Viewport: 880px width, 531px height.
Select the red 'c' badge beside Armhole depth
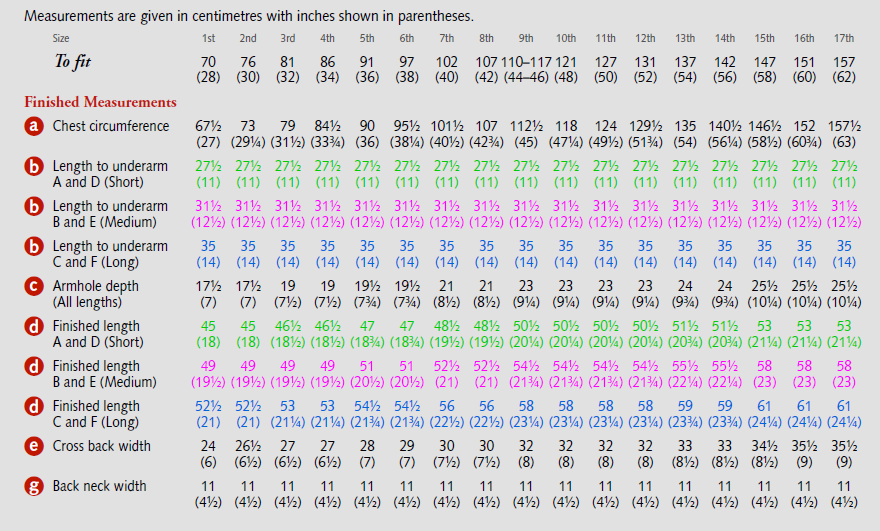pos(35,286)
